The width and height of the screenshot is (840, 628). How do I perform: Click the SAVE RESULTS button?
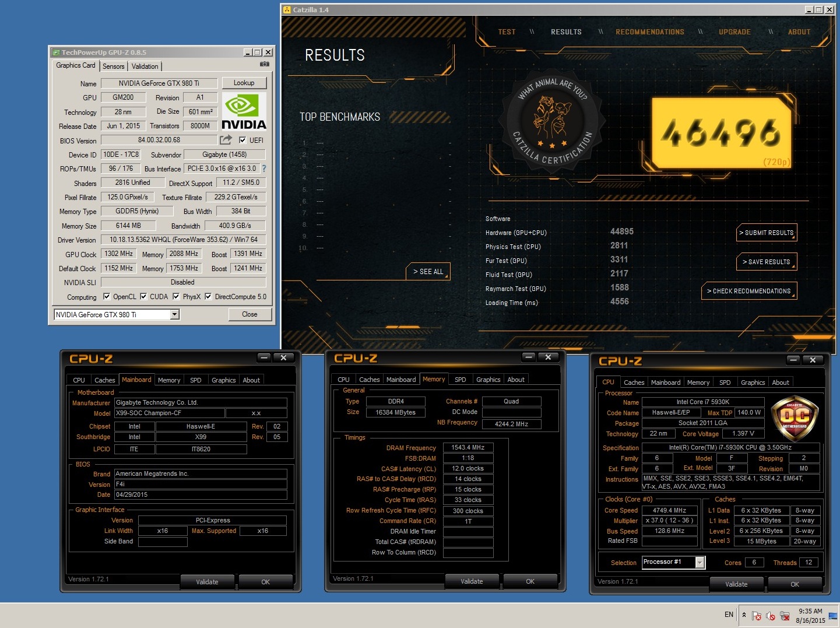(x=767, y=262)
